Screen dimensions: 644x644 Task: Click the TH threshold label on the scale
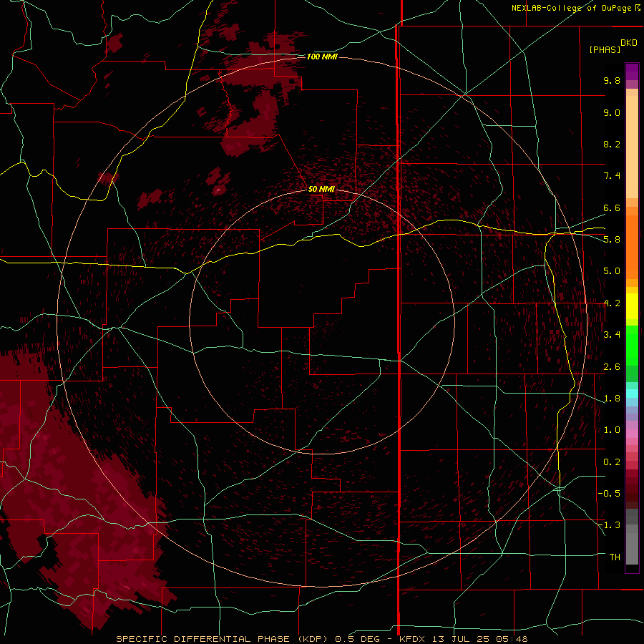click(615, 557)
